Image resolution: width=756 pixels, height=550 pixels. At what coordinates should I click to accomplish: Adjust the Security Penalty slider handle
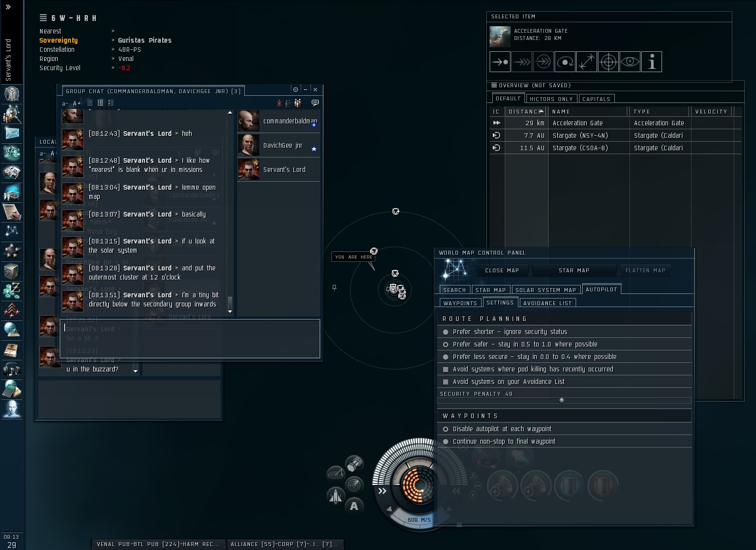tap(562, 400)
